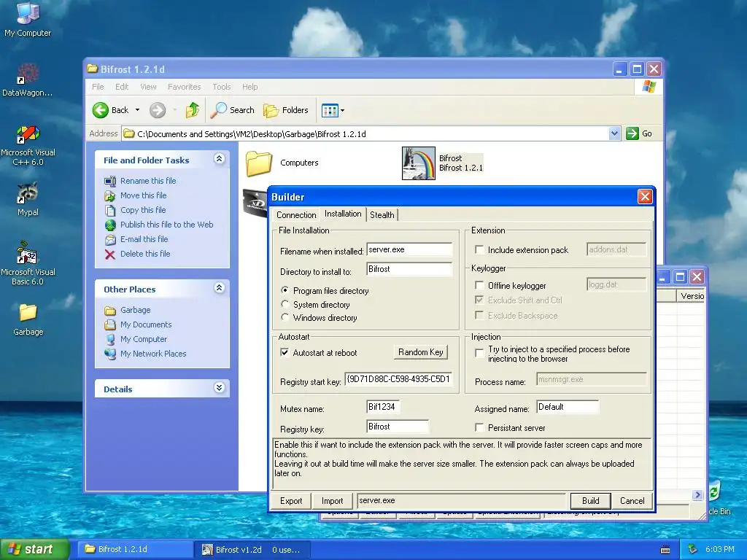Click Rename this file task
Viewport: 747px width, 560px height.
click(147, 181)
